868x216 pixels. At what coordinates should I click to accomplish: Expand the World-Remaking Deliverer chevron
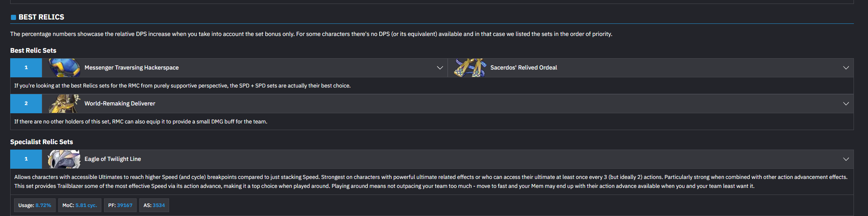846,104
